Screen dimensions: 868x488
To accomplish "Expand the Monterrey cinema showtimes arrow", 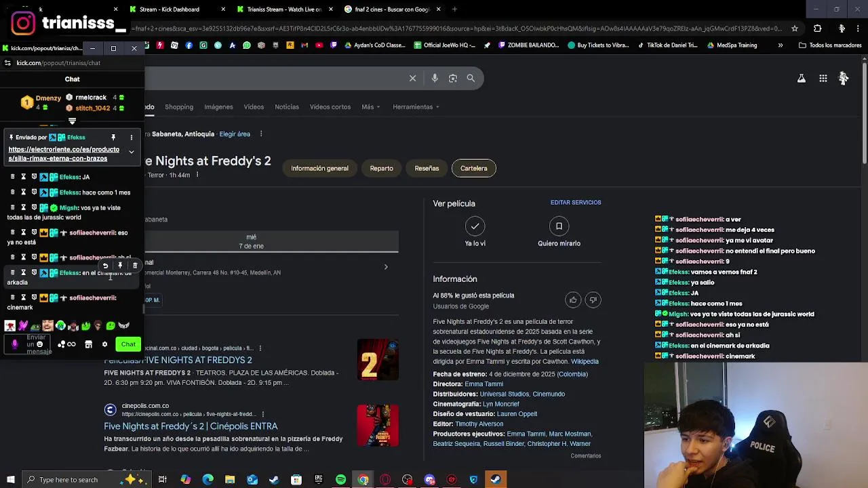I will 386,267.
